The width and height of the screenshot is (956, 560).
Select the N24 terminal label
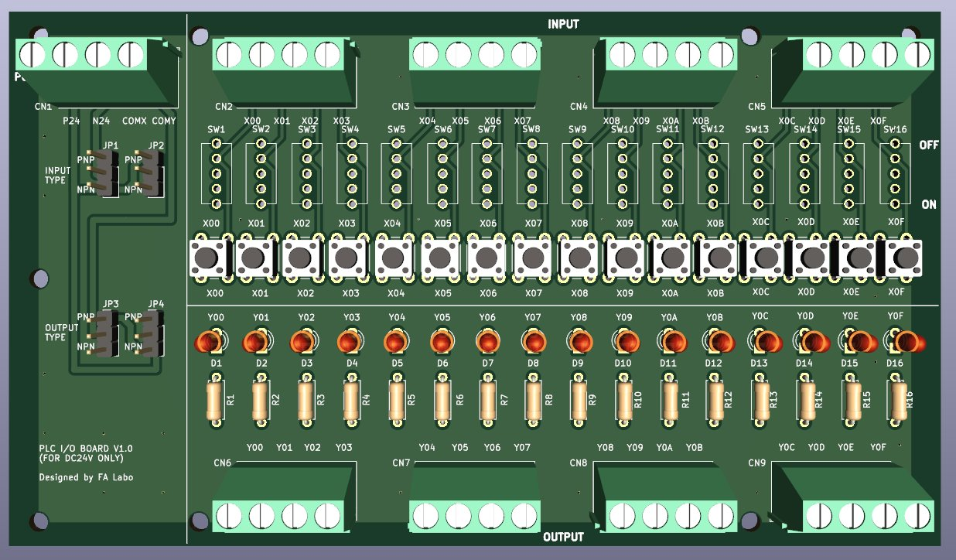point(101,121)
